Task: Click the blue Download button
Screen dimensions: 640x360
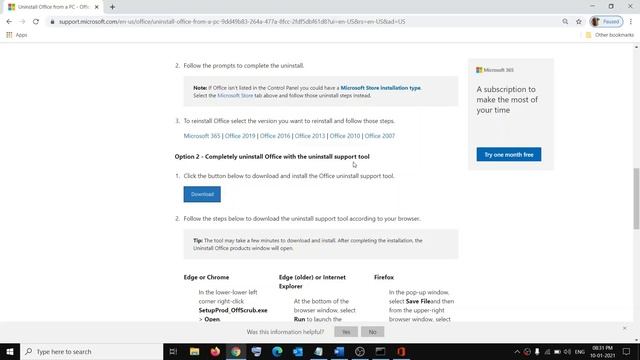Action: click(202, 194)
